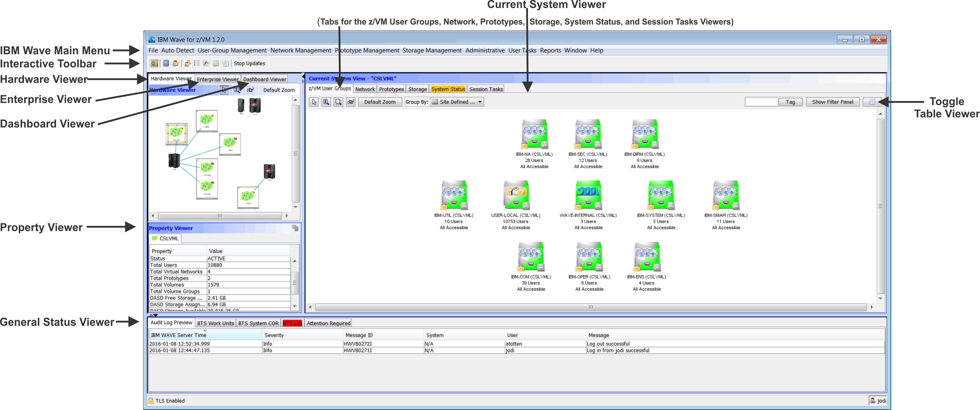Open the User-Group Management menu
Viewport: 980px width, 410px height.
click(232, 50)
